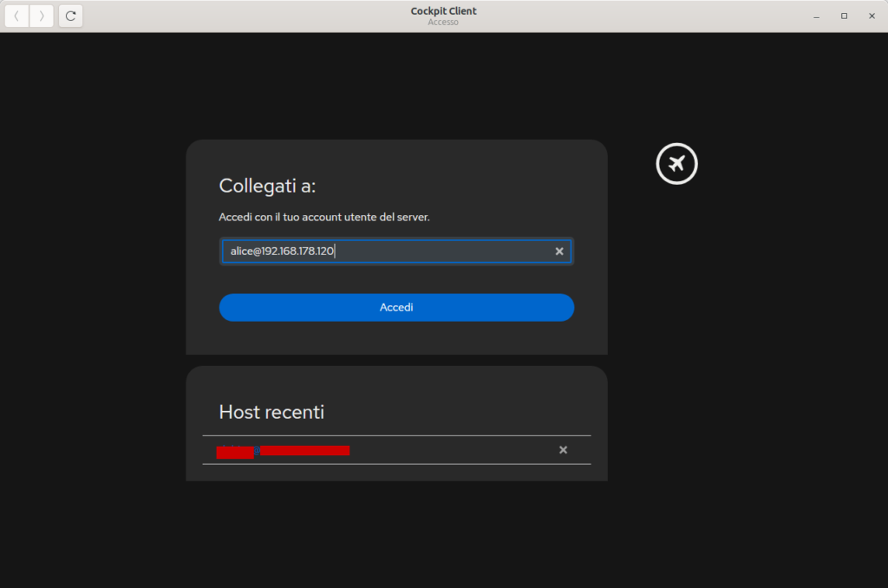Viewport: 888px width, 588px height.
Task: Maximize the Cockpit Client window
Action: [844, 16]
